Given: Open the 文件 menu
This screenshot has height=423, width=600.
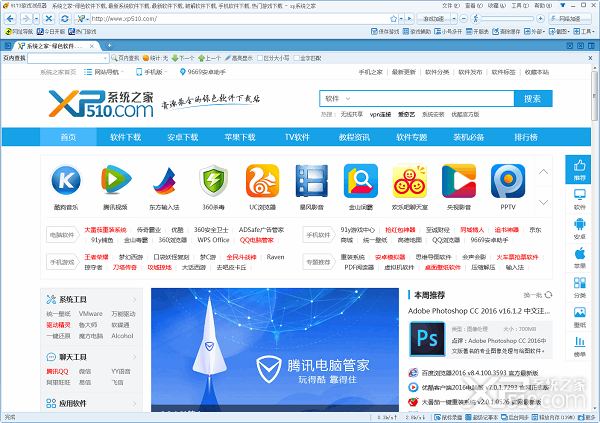Looking at the screenshot, I should 451,5.
